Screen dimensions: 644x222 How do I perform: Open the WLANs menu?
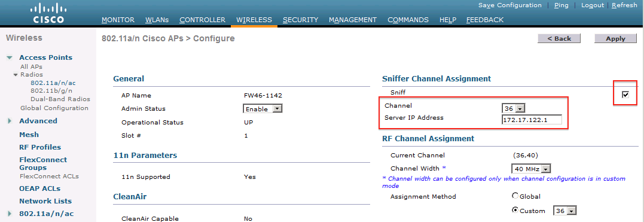click(x=157, y=20)
